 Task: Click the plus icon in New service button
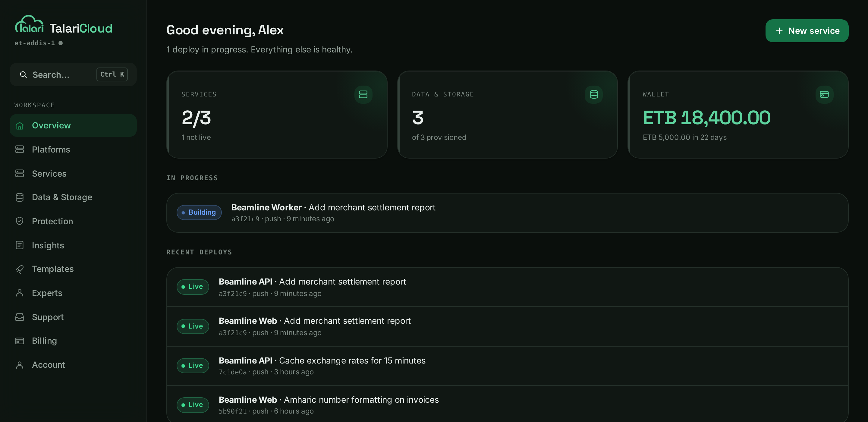tap(779, 31)
